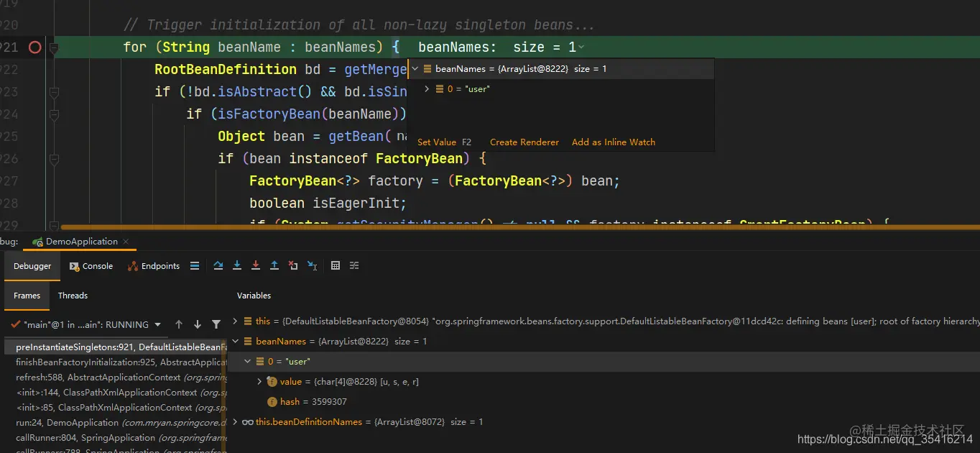Expand 0 = "user" in the inline popup
Image resolution: width=980 pixels, height=453 pixels.
[427, 89]
